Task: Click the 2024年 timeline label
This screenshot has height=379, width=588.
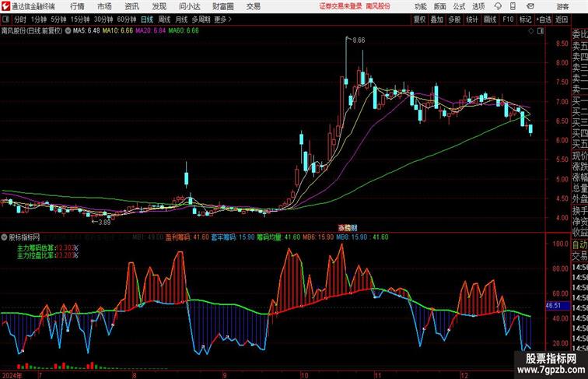Action: click(x=11, y=375)
